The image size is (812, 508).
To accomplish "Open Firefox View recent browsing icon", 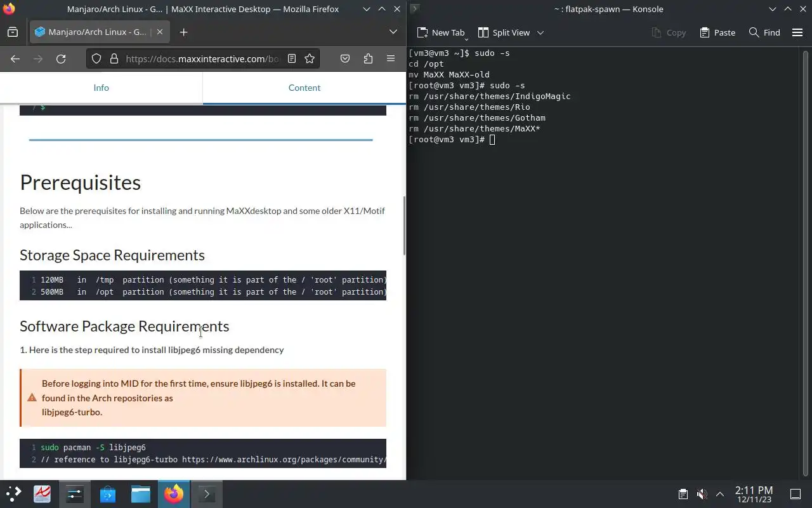I will pyautogui.click(x=13, y=32).
